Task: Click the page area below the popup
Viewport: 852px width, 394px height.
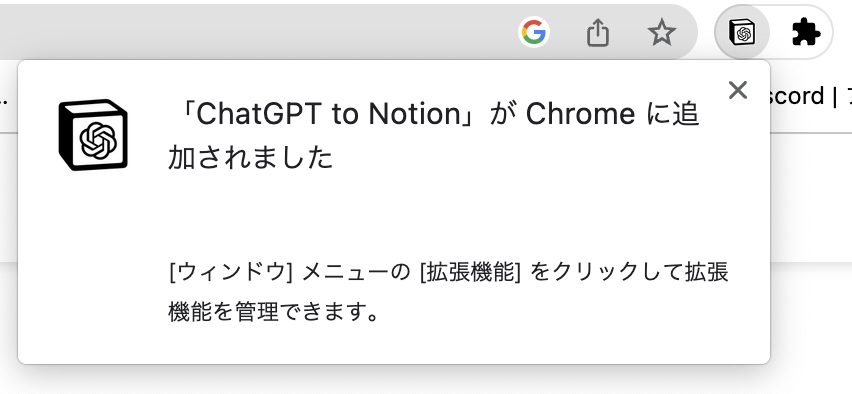Action: click(426, 380)
